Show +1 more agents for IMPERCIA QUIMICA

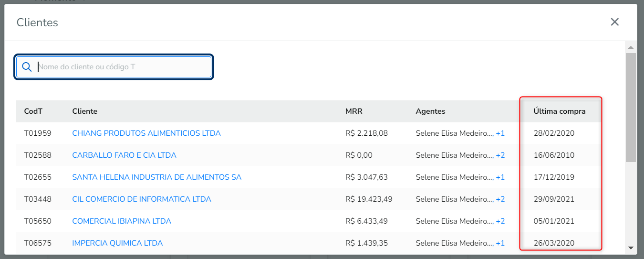(500, 243)
